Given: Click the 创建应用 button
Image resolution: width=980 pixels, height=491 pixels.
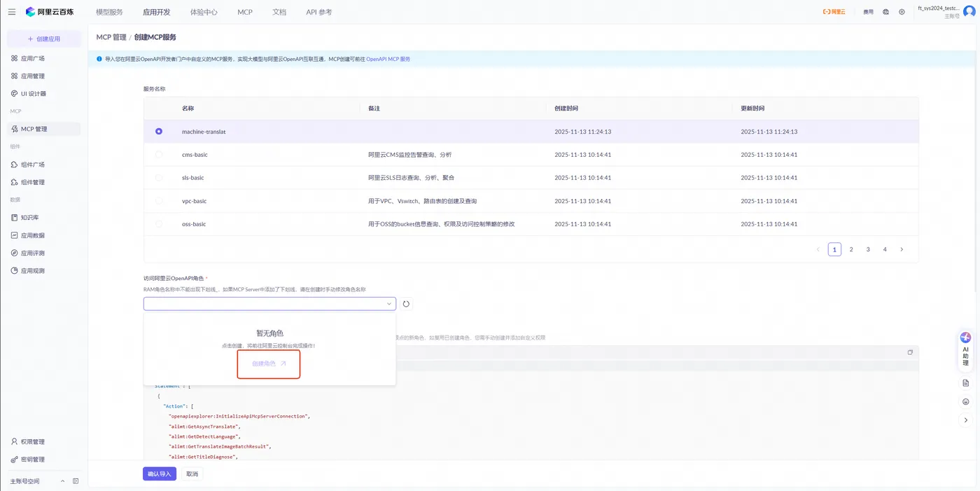Looking at the screenshot, I should pyautogui.click(x=44, y=39).
